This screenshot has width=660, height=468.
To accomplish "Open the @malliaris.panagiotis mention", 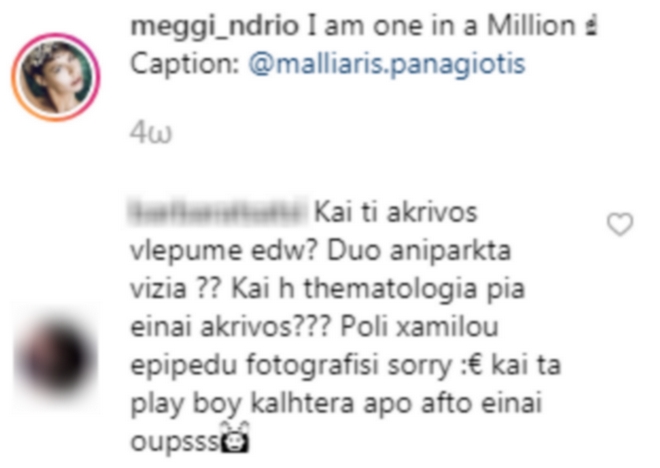I will (387, 64).
